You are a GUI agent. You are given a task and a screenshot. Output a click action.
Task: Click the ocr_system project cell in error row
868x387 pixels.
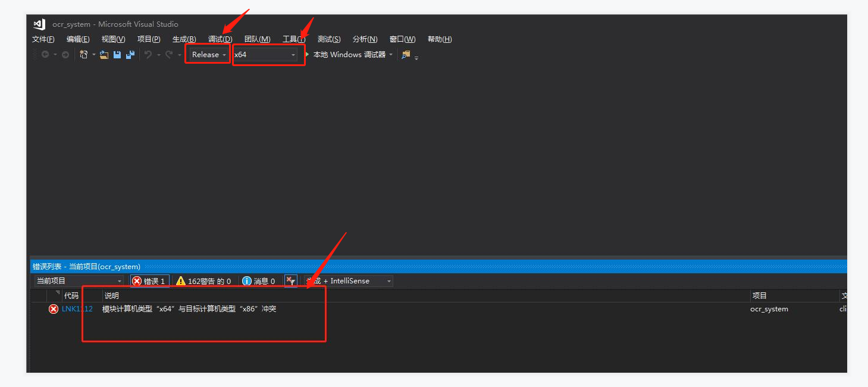tap(769, 309)
